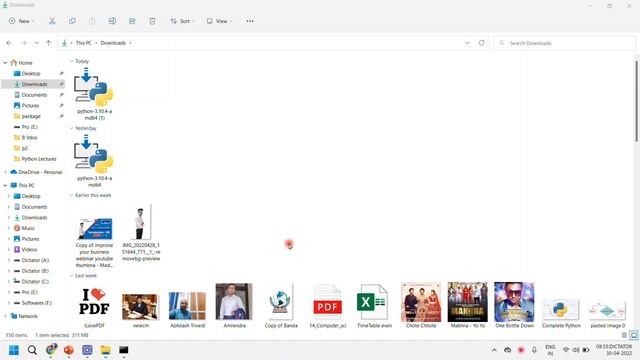Select Documents under Home in sidebar
This screenshot has width=640, height=360.
33,95
